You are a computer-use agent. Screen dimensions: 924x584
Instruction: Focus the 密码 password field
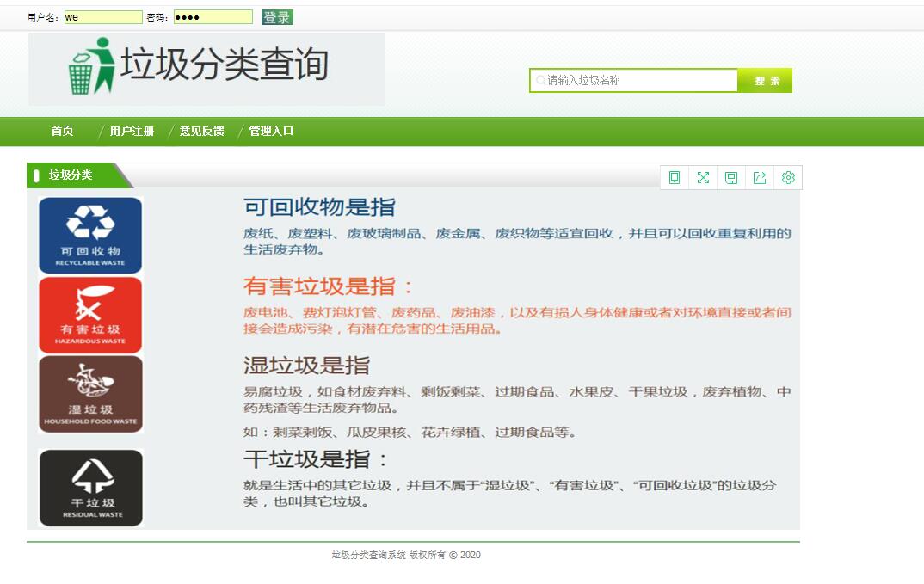point(213,17)
